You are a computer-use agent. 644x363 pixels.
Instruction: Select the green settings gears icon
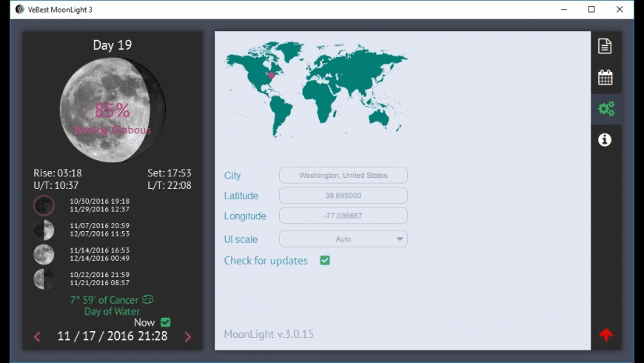pos(606,109)
